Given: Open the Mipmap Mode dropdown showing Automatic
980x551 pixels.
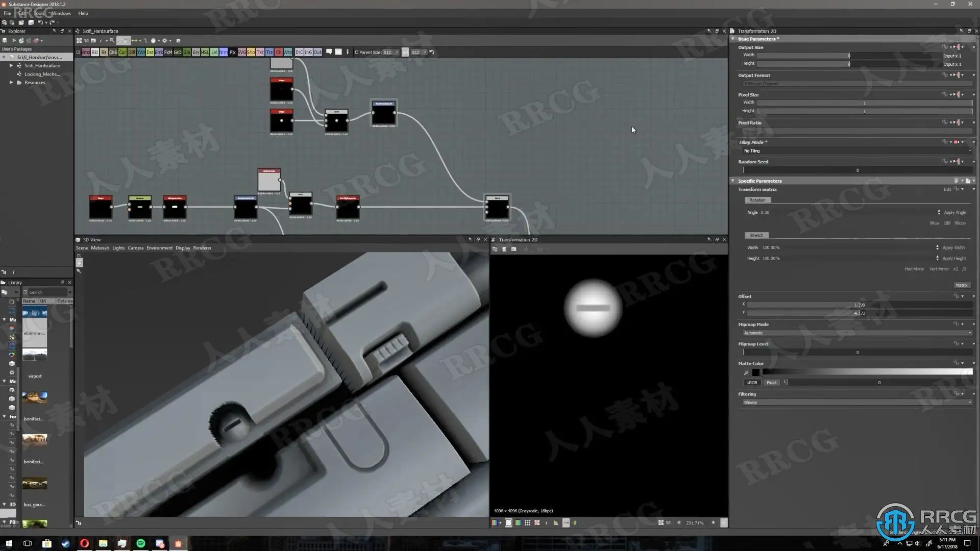Looking at the screenshot, I should 857,333.
